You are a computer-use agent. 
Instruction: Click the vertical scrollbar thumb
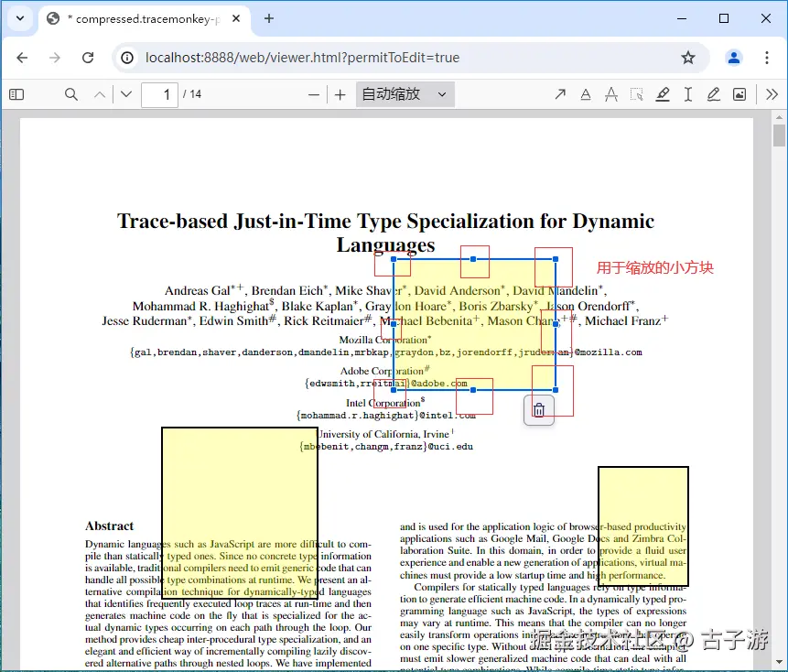click(x=779, y=135)
